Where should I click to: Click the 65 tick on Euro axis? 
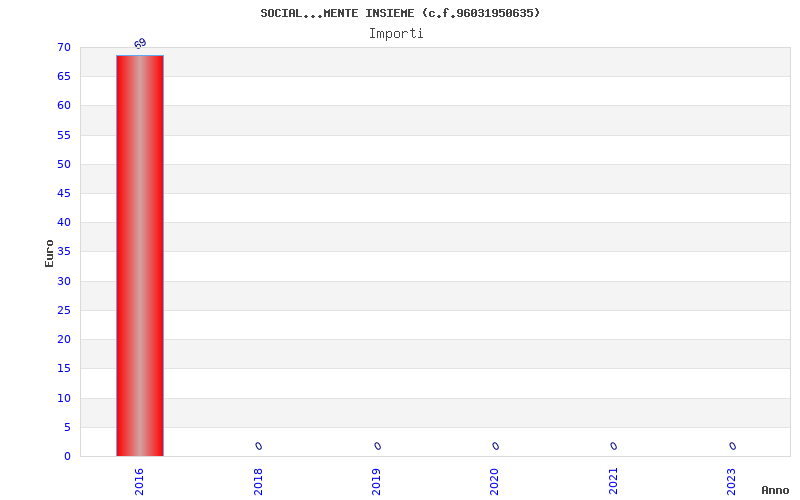pyautogui.click(x=64, y=77)
